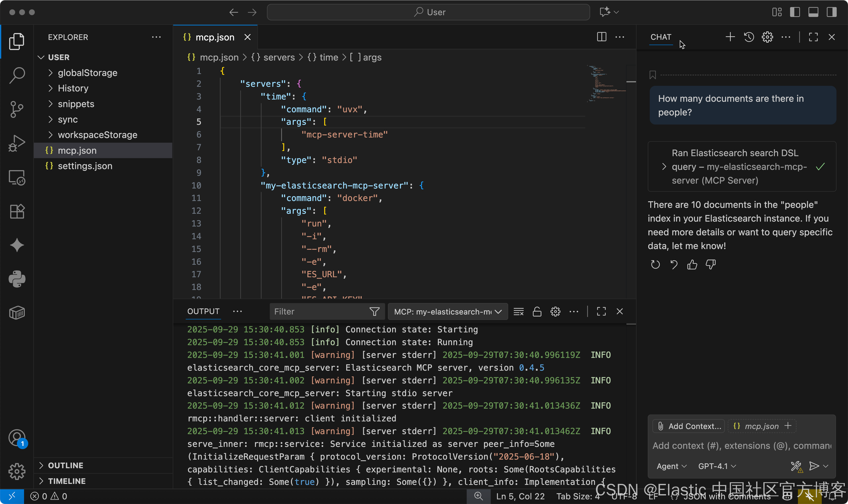Screen dimensions: 848x504
Task: Click Ln 5, Col 22 in status bar
Action: [x=520, y=496]
